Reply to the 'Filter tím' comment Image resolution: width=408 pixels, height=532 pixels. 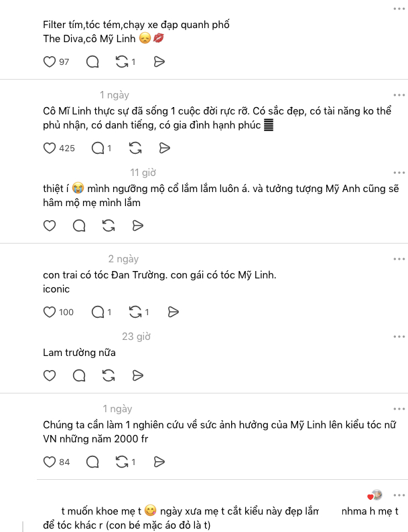click(93, 62)
